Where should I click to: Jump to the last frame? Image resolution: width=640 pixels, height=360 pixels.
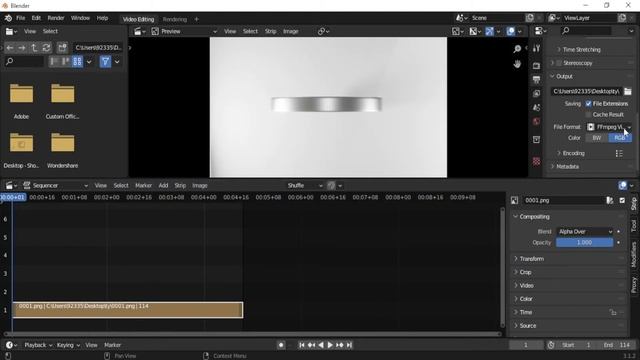click(349, 345)
